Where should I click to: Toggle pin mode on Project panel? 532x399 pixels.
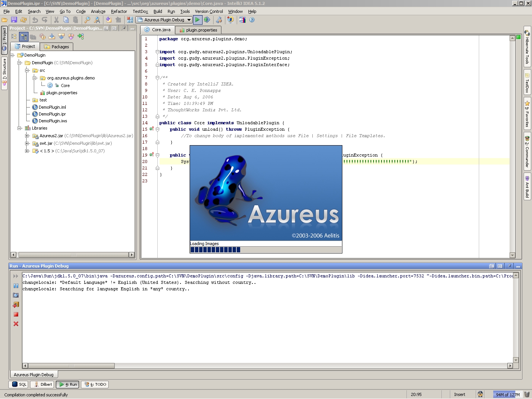click(x=123, y=28)
